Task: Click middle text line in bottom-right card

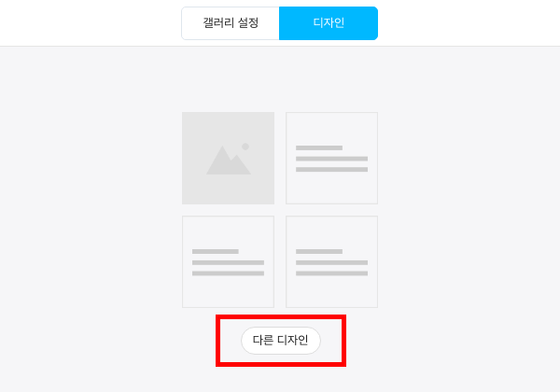Action: 331,262
